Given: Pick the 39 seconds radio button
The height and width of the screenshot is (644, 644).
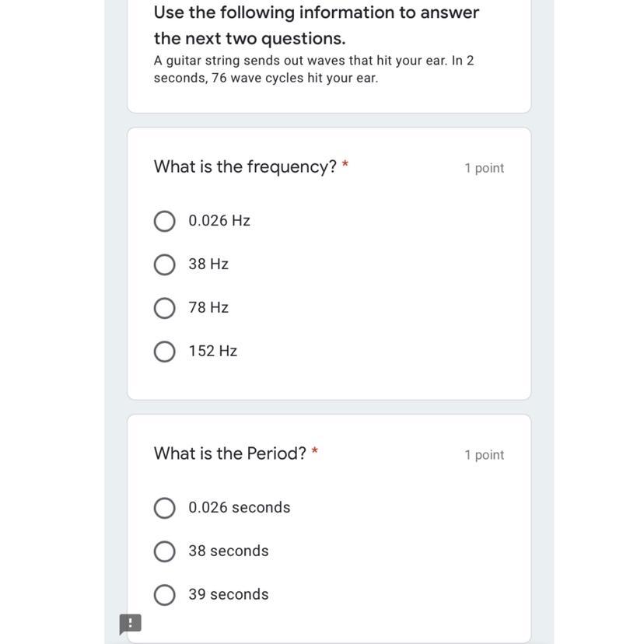Looking at the screenshot, I should [x=164, y=595].
